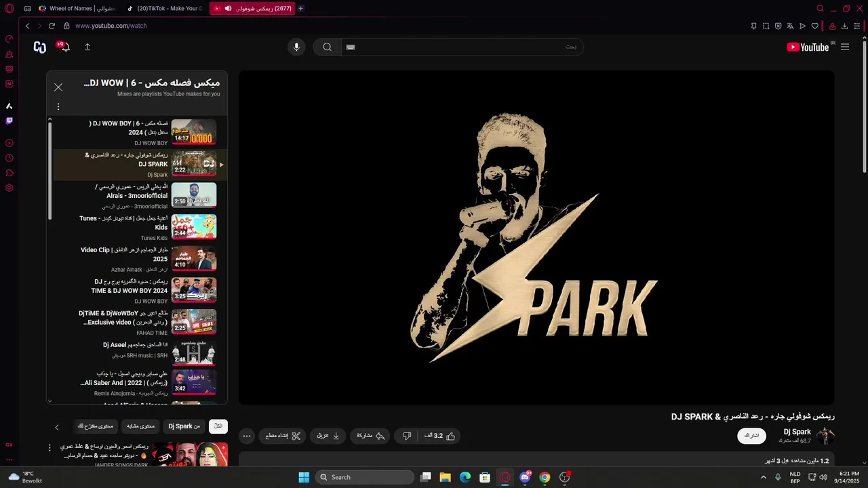The height and width of the screenshot is (488, 868).
Task: Click the Download (تنزيل) button
Action: coord(328,436)
